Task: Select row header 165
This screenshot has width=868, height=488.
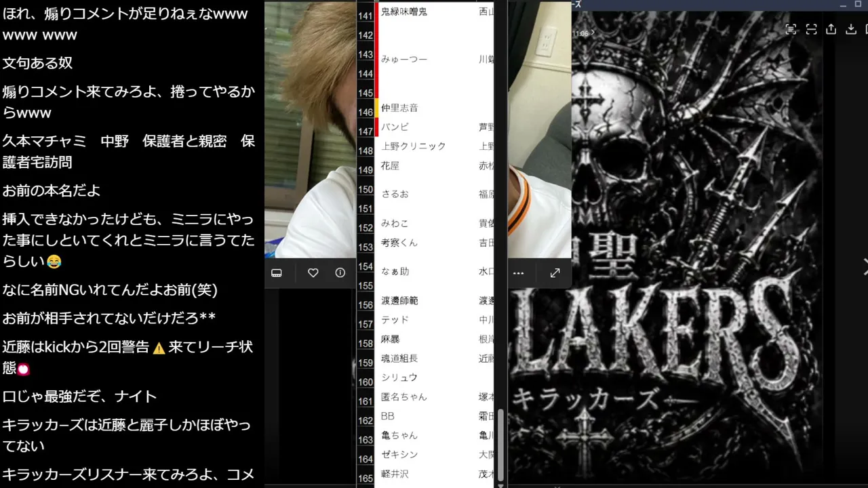Action: pos(366,479)
